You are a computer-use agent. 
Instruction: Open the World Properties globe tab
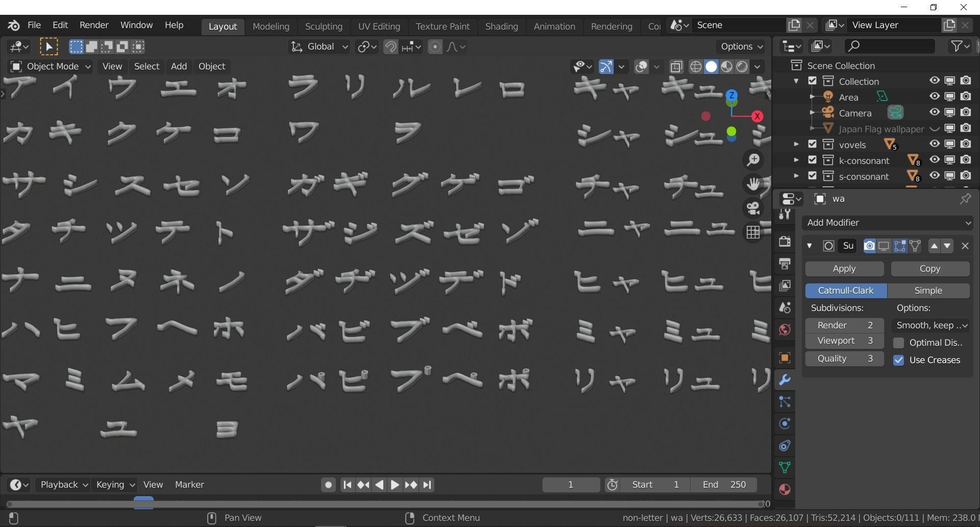tap(785, 329)
